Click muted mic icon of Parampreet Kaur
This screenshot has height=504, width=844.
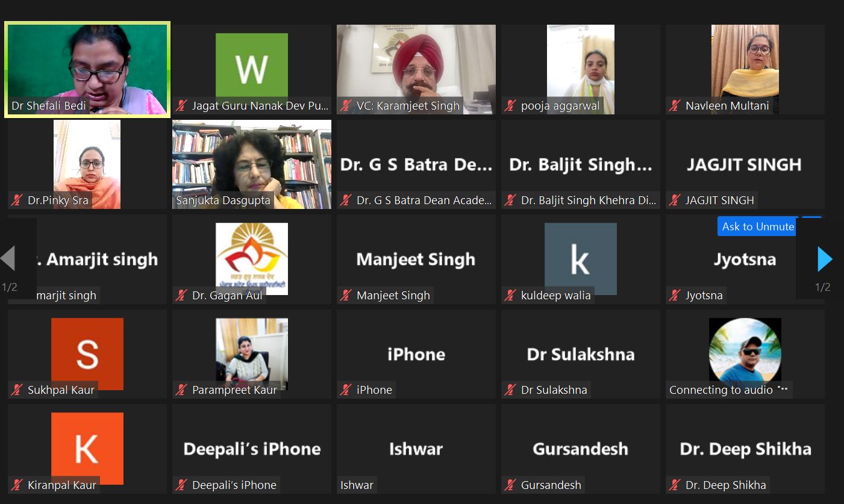point(181,390)
